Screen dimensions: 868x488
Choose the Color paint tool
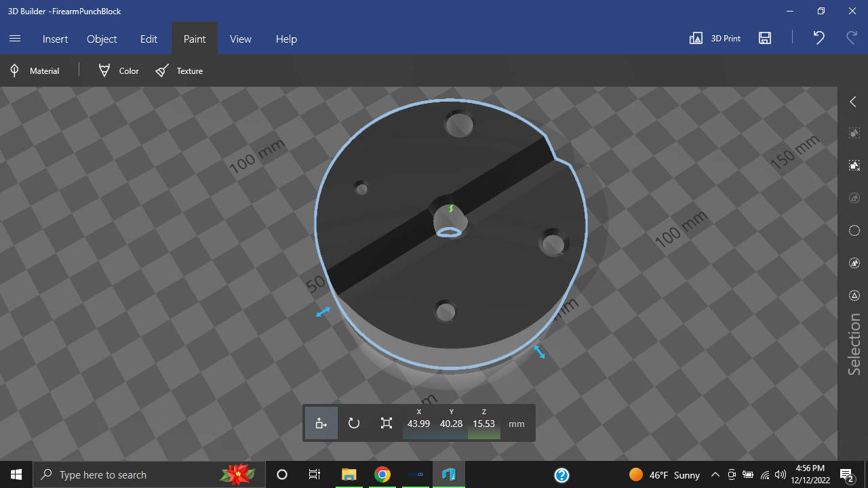click(119, 70)
